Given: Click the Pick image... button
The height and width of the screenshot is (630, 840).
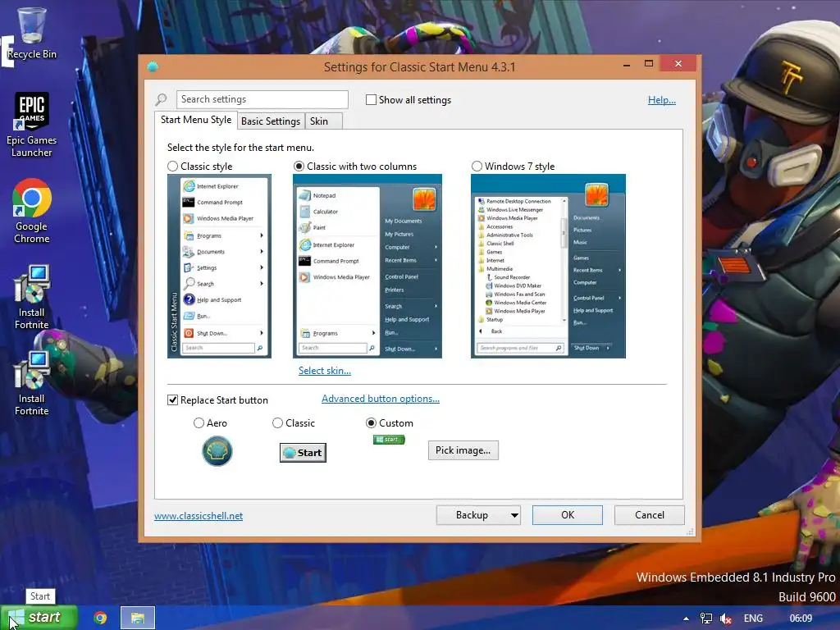Looking at the screenshot, I should point(463,450).
